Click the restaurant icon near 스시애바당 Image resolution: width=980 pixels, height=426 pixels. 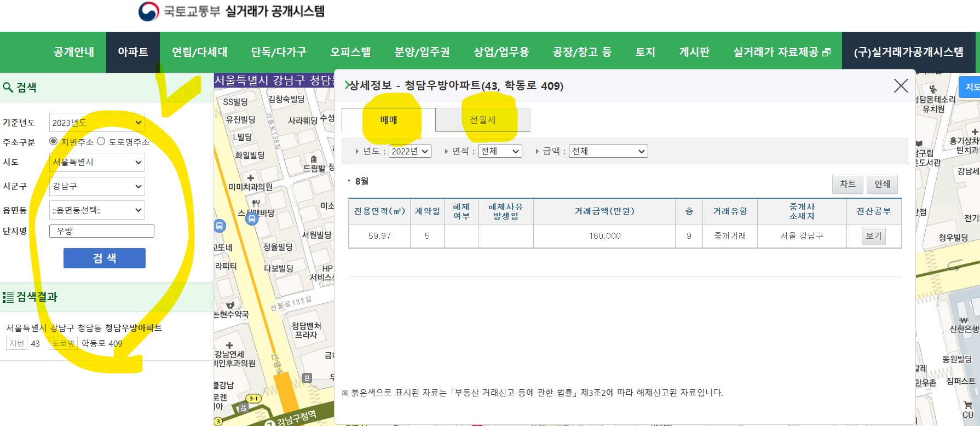256,203
